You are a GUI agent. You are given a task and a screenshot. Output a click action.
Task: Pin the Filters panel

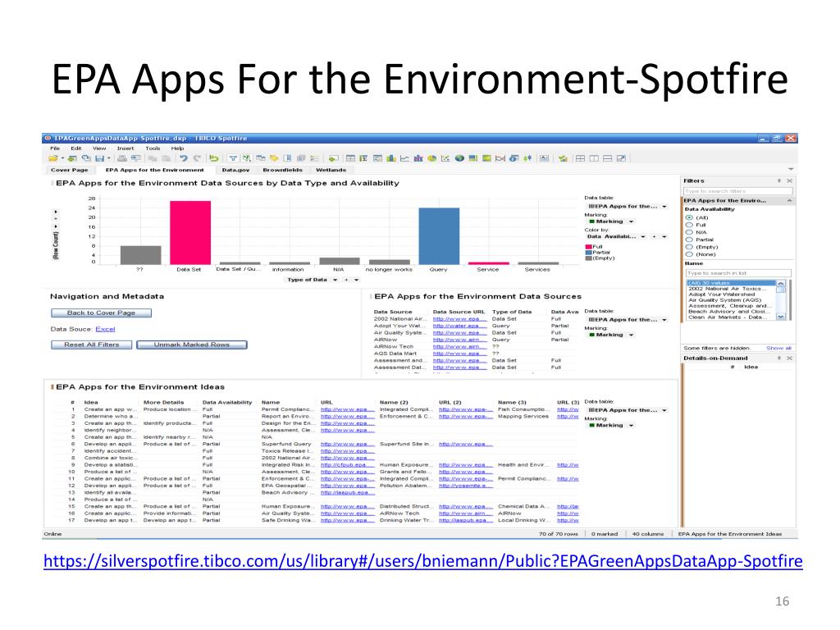pyautogui.click(x=779, y=181)
